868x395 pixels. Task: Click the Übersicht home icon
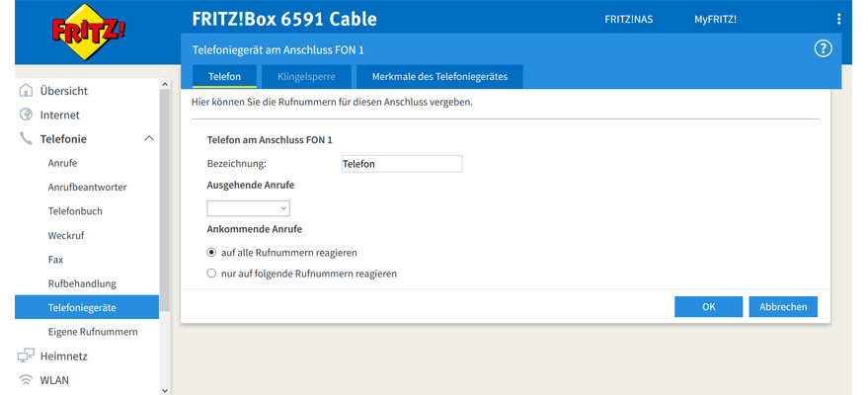[27, 91]
